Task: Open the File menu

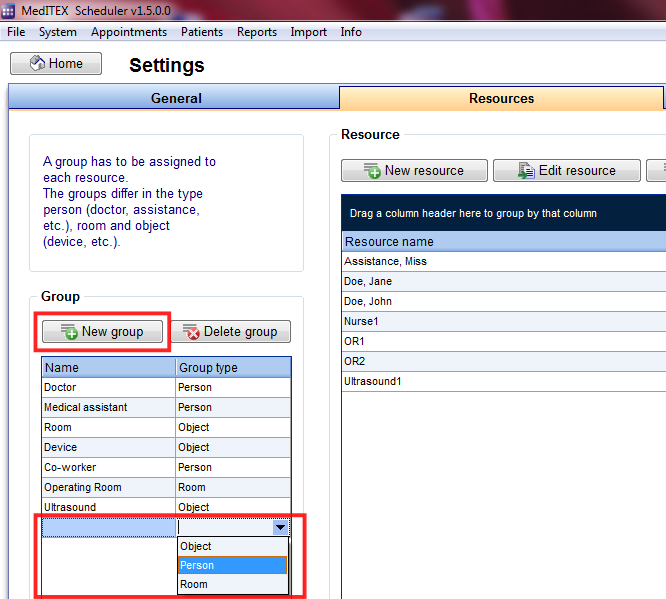Action: pyautogui.click(x=16, y=32)
